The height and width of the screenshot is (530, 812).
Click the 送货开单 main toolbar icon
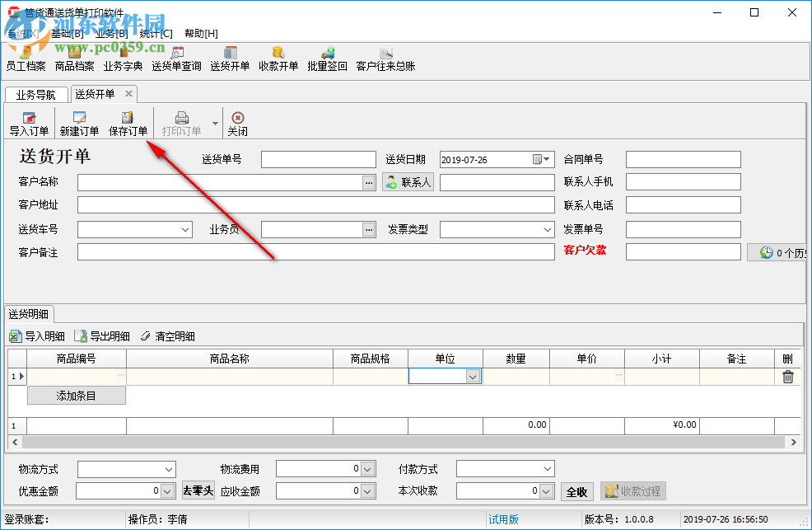coord(230,59)
